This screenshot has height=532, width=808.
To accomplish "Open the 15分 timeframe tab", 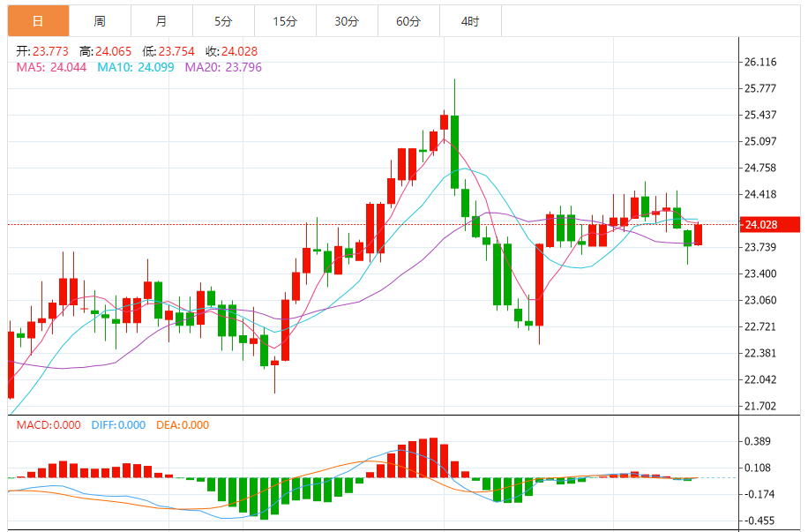I will tap(286, 21).
